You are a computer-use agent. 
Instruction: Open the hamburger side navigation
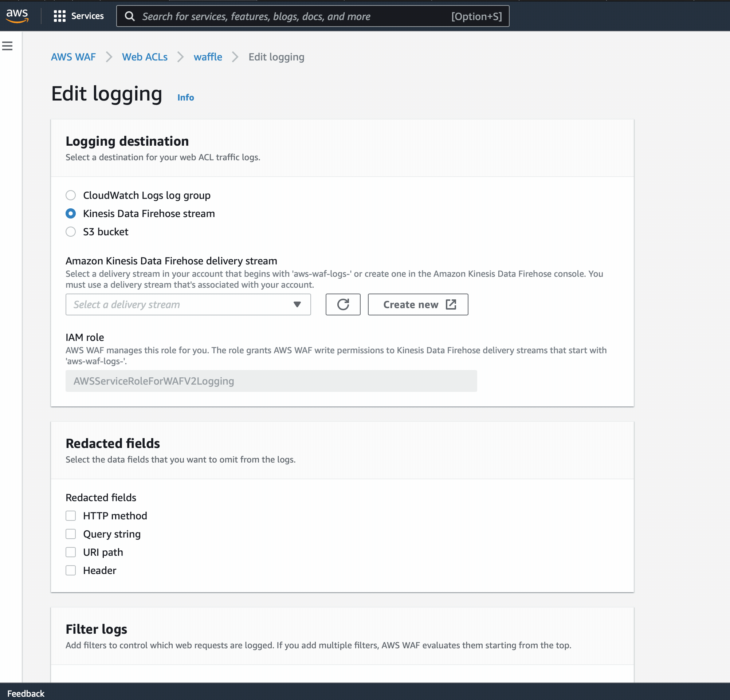tap(7, 46)
